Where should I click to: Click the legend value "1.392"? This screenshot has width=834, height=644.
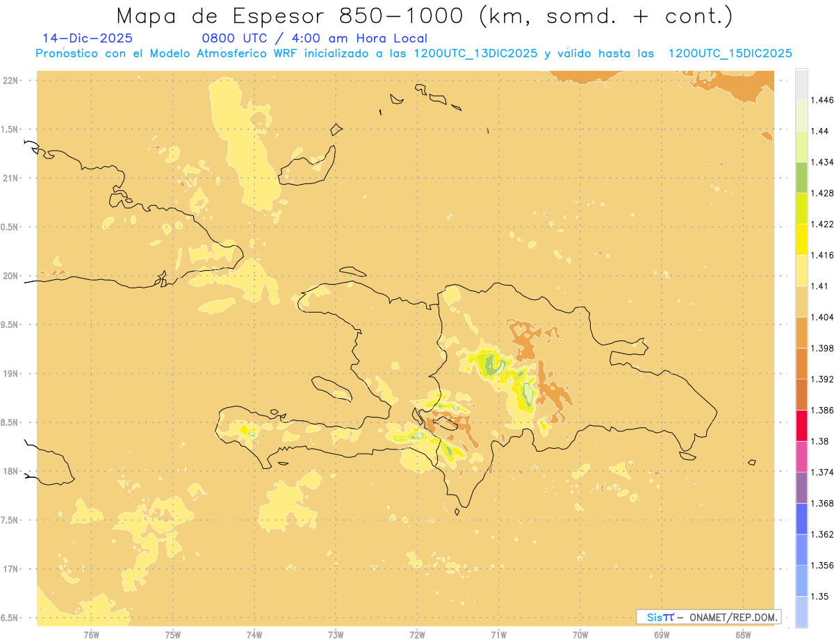pos(823,379)
